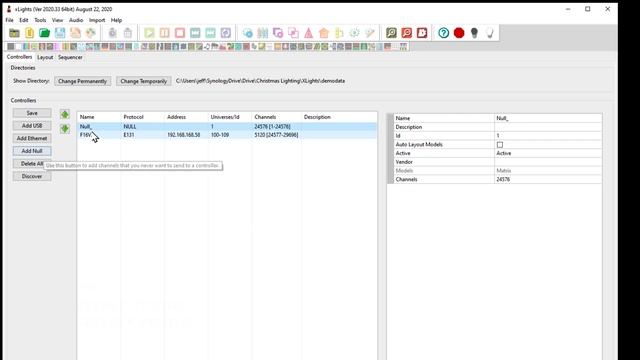The height and width of the screenshot is (360, 640).
Task: Click the Channels column header in list
Action: 265,117
